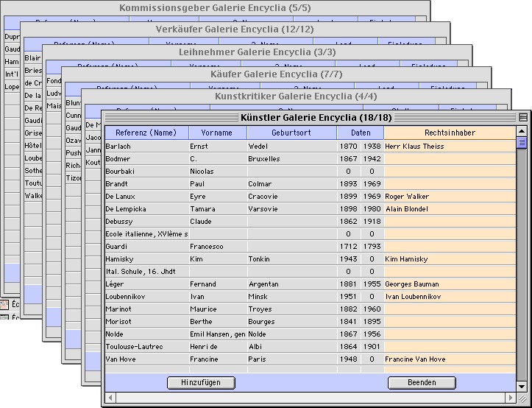The height and width of the screenshot is (408, 532).
Task: Select the Toulouse-Lautrec entry
Action: click(135, 347)
